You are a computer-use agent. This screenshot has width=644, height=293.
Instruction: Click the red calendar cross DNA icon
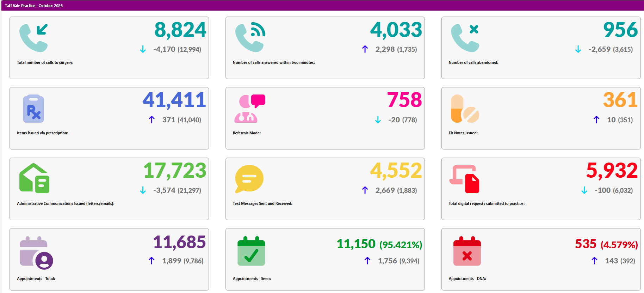(x=467, y=251)
